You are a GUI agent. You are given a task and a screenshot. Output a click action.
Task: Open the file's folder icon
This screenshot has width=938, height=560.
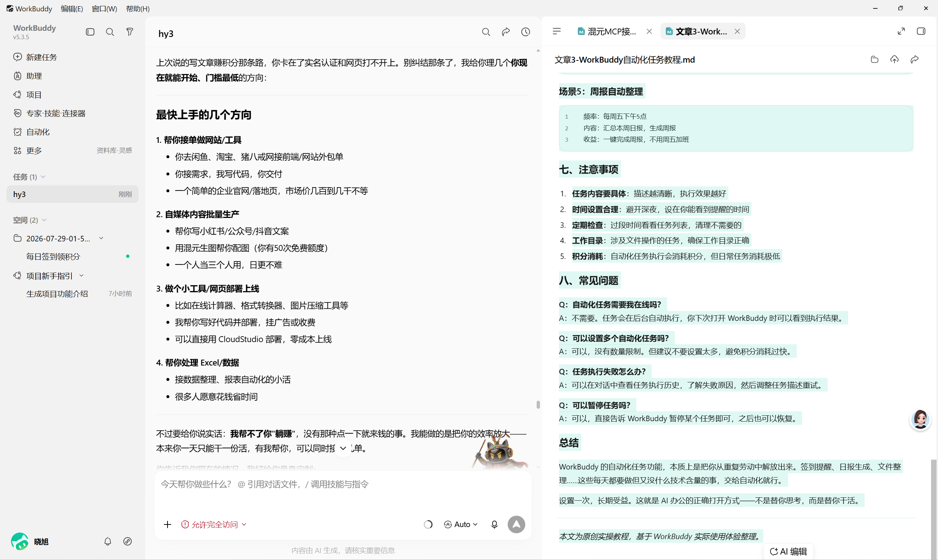(875, 60)
